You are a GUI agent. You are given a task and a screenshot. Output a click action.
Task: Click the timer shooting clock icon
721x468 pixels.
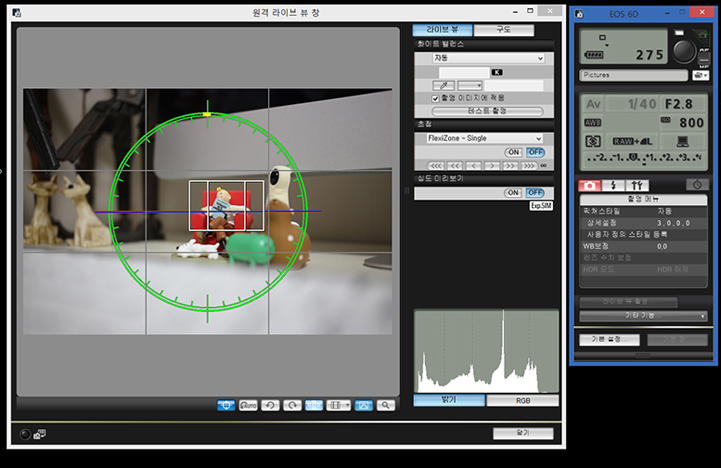tap(697, 185)
